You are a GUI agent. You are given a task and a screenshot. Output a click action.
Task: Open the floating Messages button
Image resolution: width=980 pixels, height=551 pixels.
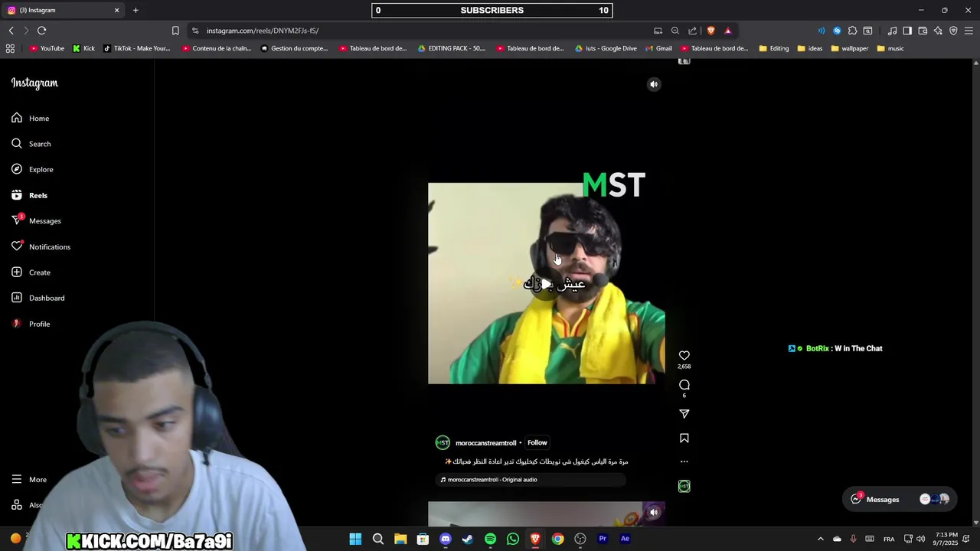coord(899,499)
